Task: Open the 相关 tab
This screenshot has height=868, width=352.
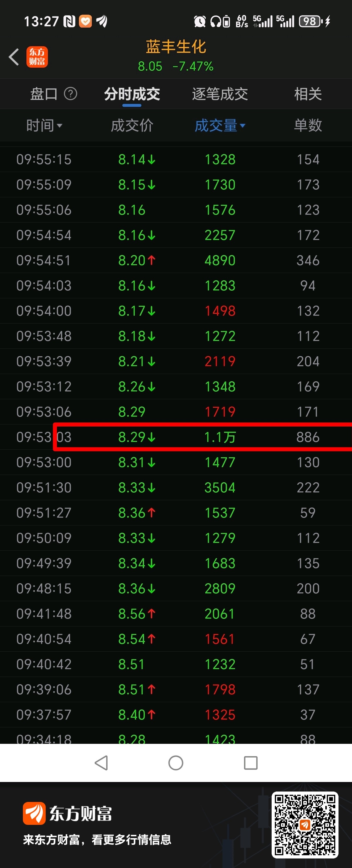Action: [x=308, y=94]
